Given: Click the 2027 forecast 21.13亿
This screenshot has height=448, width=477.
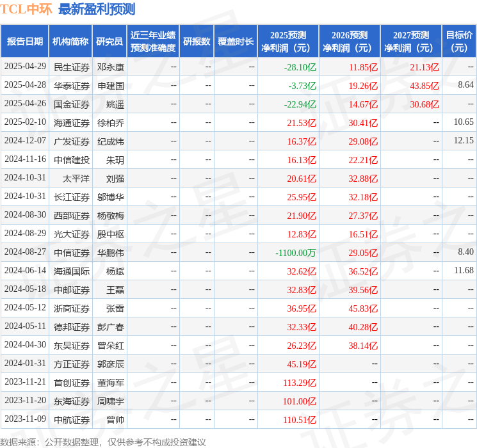Looking at the screenshot, I should pos(424,67).
